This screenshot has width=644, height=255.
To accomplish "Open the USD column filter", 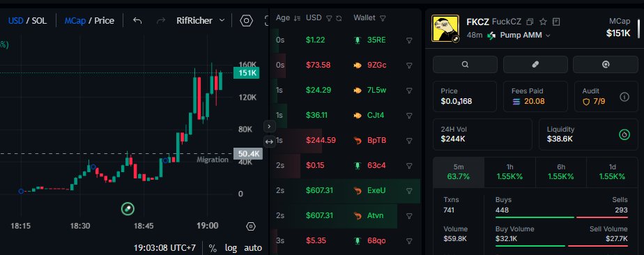I will [328, 18].
